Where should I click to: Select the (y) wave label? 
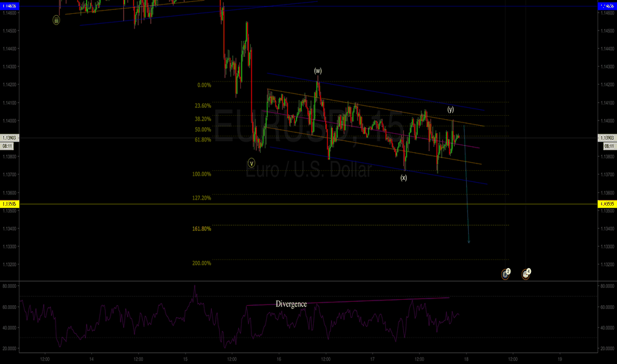tap(451, 109)
